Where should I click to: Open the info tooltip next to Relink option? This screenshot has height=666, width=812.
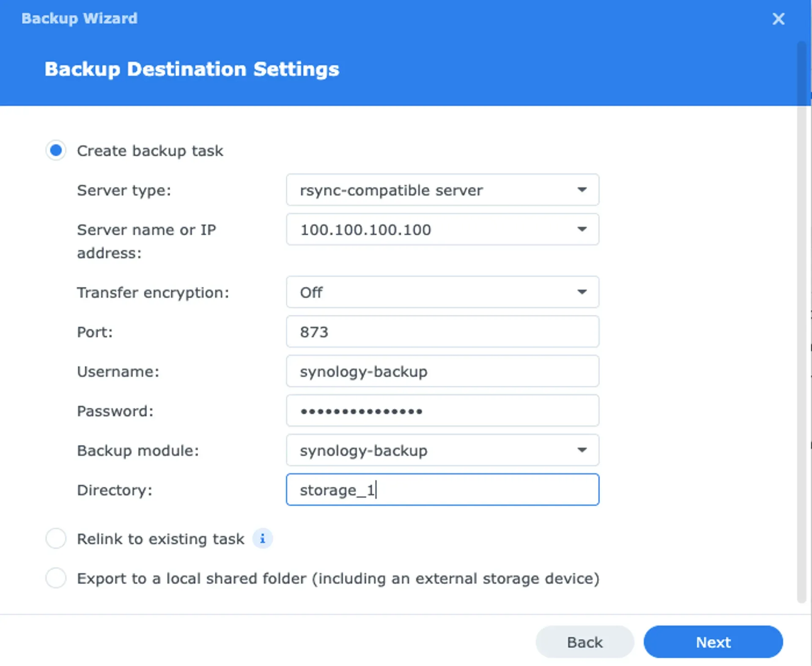coord(262,538)
